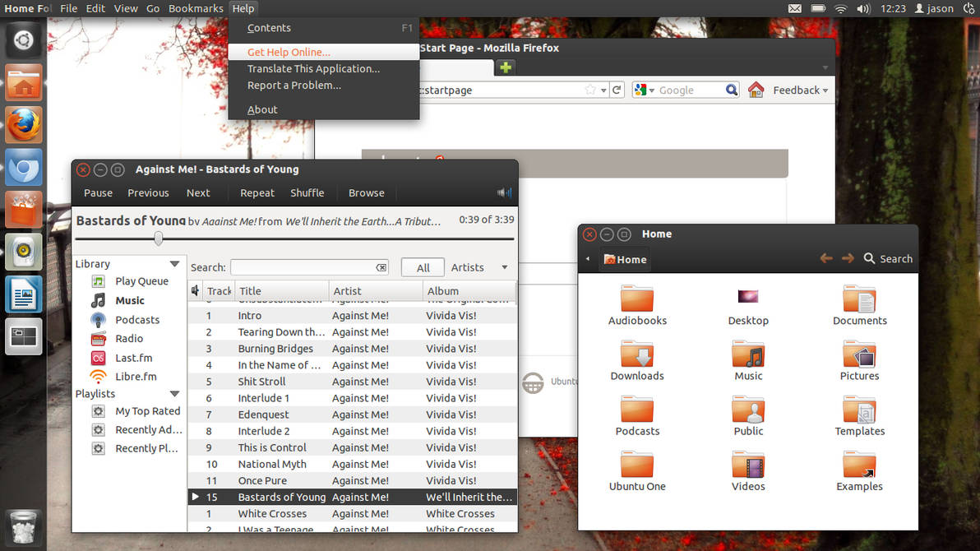Click the Firefox search magnifier icon

731,90
